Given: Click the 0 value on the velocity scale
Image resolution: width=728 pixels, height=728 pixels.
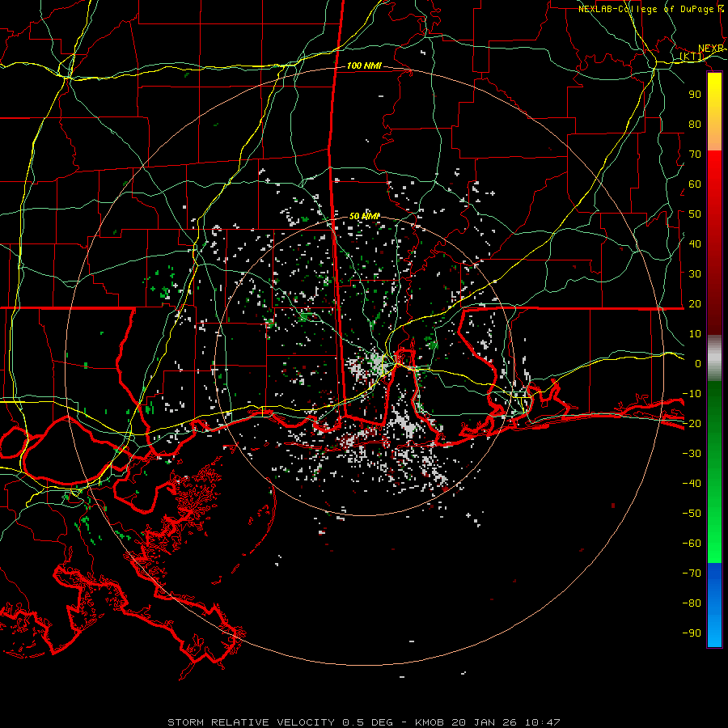Looking at the screenshot, I should [698, 363].
